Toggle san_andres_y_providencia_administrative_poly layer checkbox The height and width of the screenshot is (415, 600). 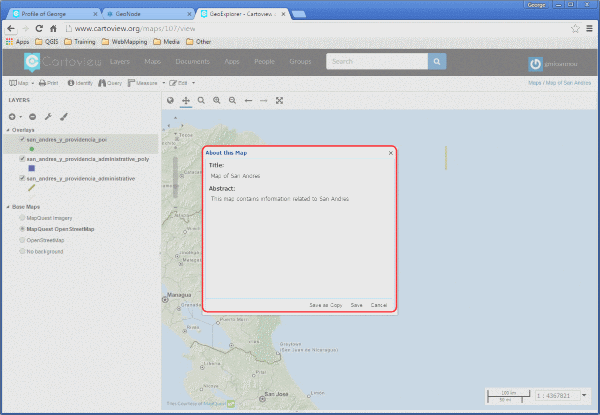[22, 159]
